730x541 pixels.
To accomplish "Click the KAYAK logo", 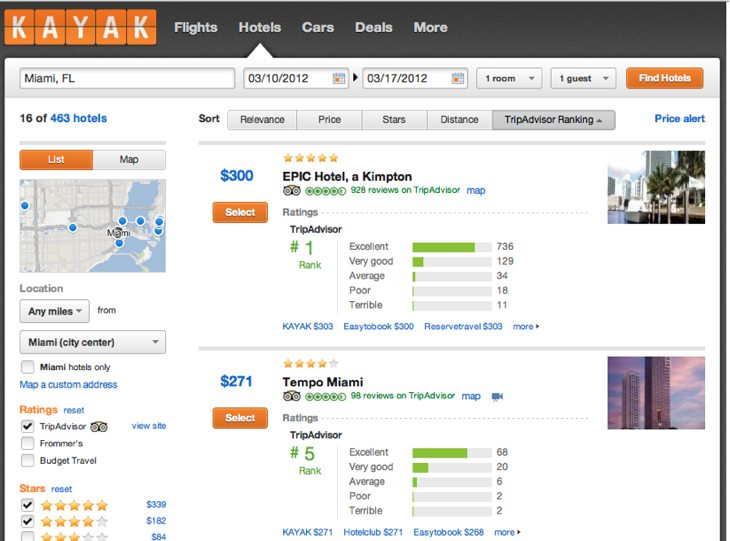I will pos(81,28).
